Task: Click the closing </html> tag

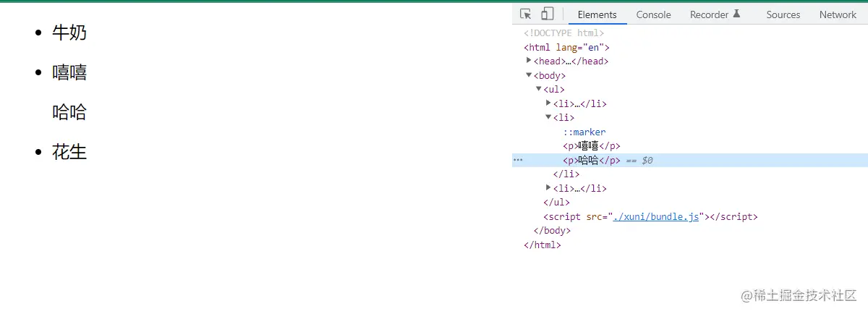Action: [x=542, y=245]
